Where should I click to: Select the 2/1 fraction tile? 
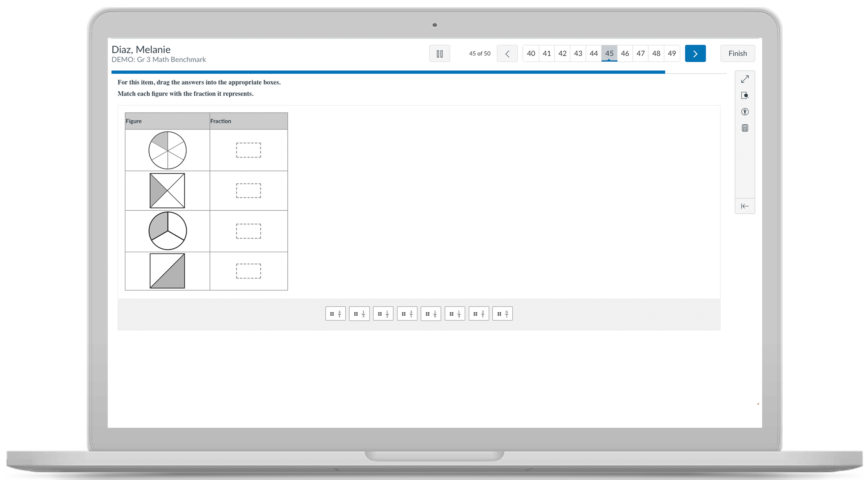pyautogui.click(x=479, y=313)
